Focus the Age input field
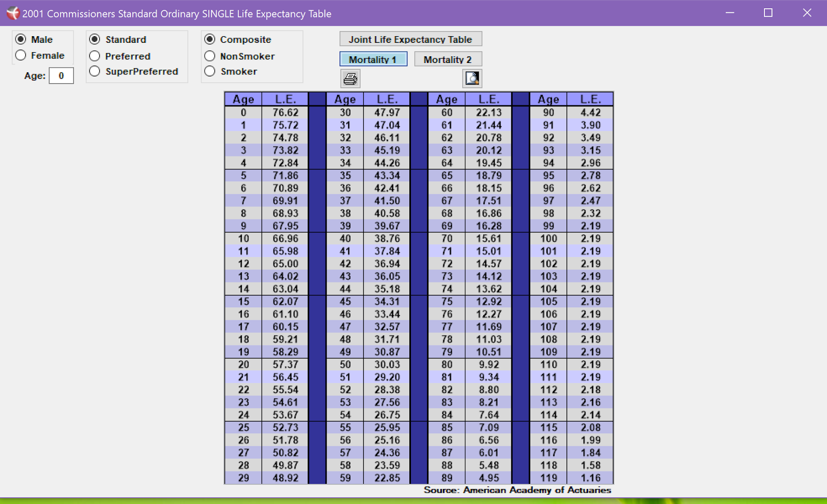This screenshot has height=504, width=827. point(61,76)
